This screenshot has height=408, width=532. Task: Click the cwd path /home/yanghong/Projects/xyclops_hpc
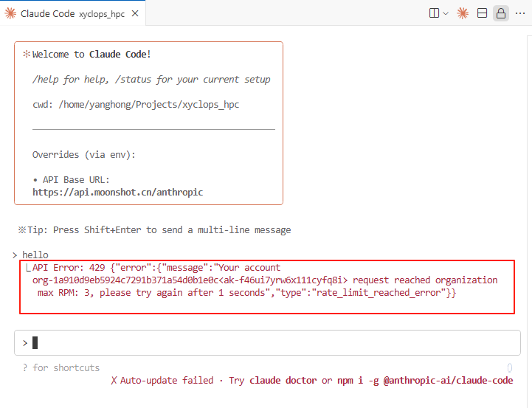pos(148,105)
